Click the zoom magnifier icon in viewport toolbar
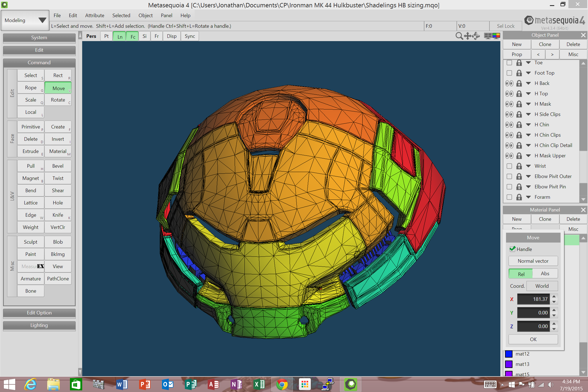Viewport: 588px width, 392px height. click(x=459, y=36)
